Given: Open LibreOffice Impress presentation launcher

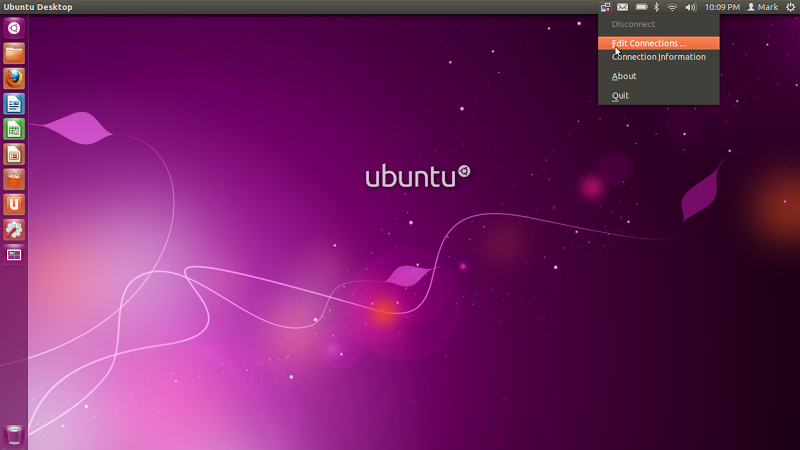Looking at the screenshot, I should click(14, 154).
